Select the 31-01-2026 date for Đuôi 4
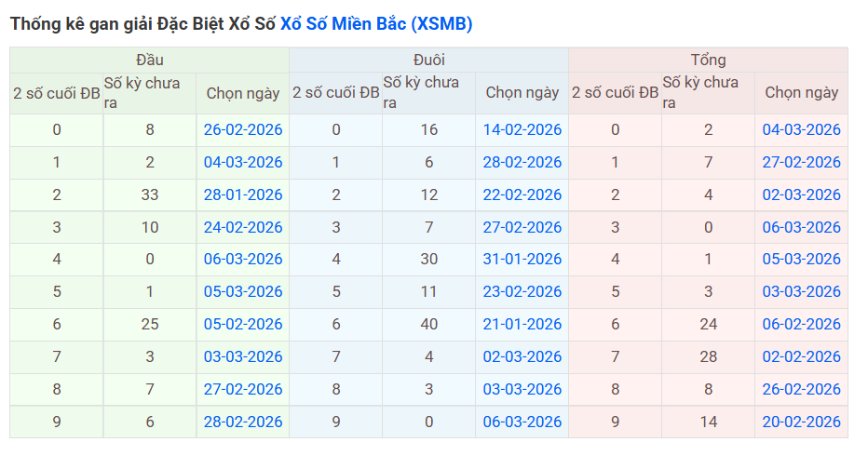This screenshot has width=868, height=456. [522, 259]
